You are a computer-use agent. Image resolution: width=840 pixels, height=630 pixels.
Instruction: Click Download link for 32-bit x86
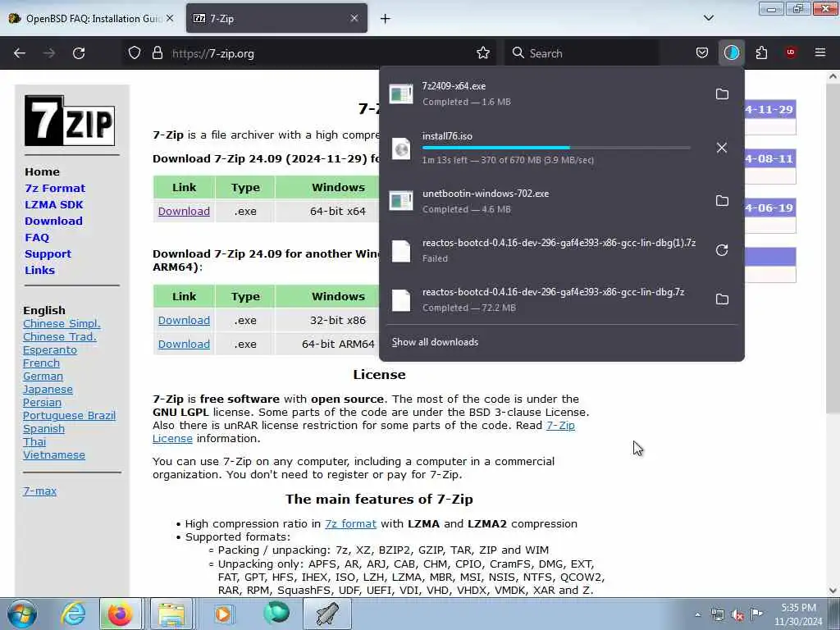coord(184,321)
